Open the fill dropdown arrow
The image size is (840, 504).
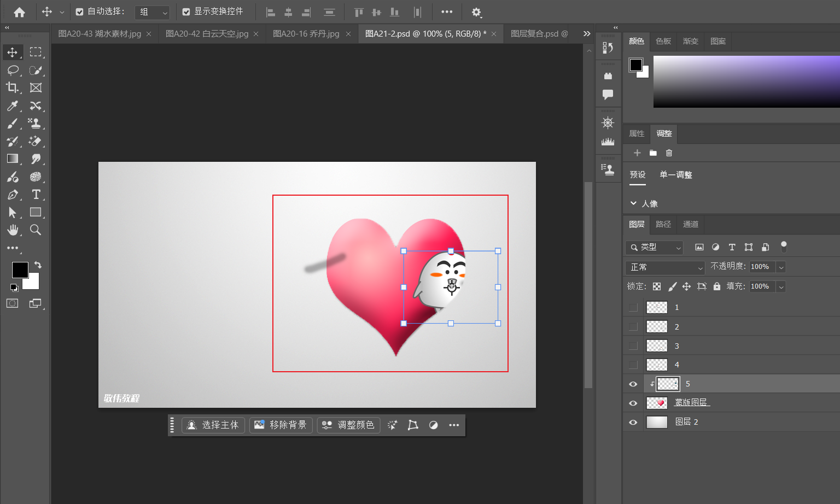781,286
